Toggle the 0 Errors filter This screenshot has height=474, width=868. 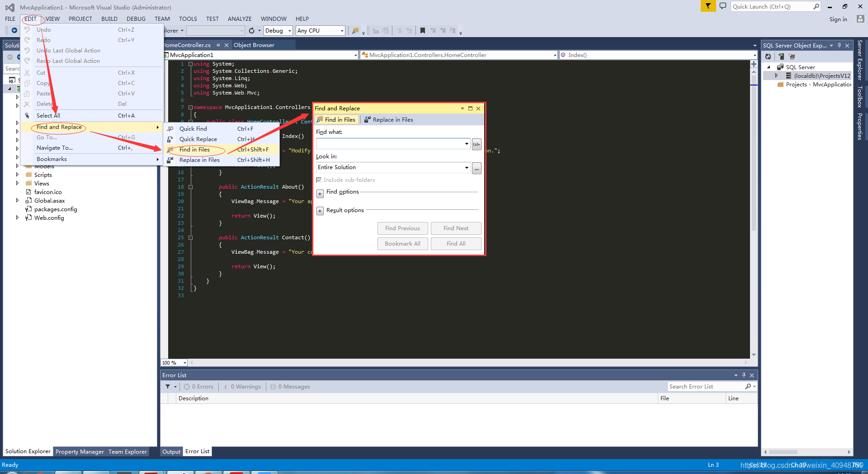click(x=198, y=387)
